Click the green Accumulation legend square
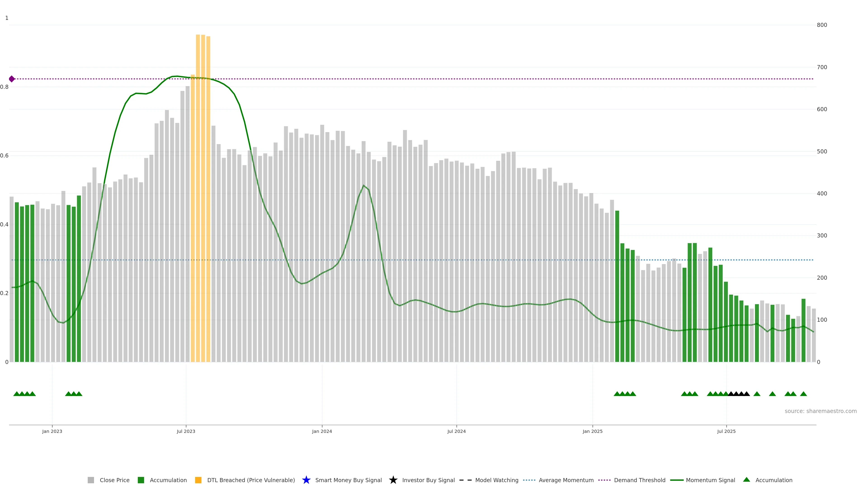Viewport: 868px width, 488px height. tap(141, 480)
